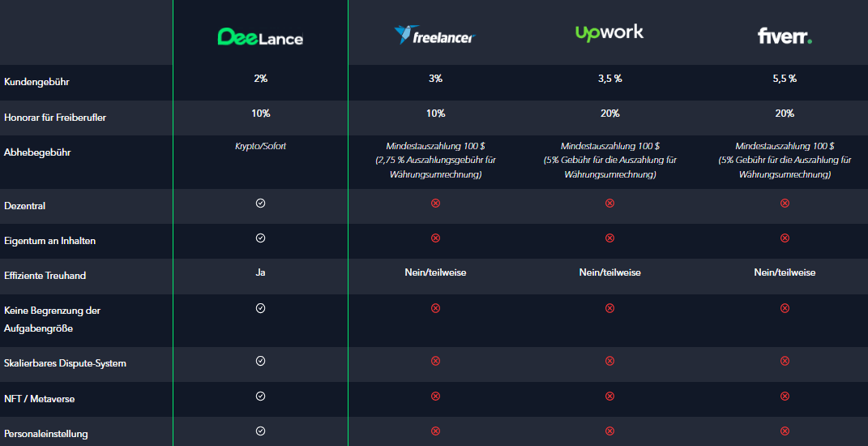Click DeeLance checkmark in NFT / Metaverse row
The height and width of the screenshot is (446, 868).
coord(261,397)
